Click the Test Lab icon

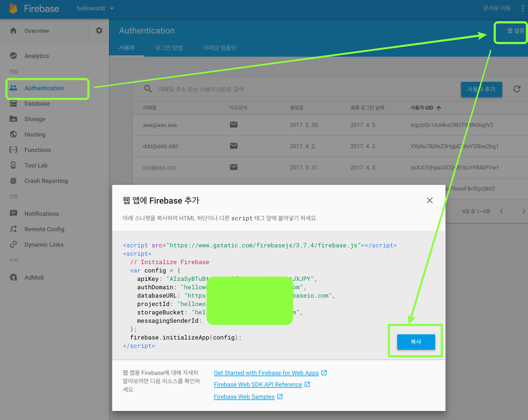pyautogui.click(x=13, y=165)
